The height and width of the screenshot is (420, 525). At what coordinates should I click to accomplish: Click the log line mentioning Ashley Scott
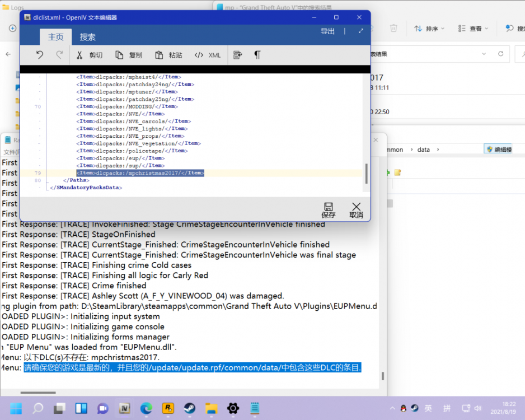click(143, 296)
